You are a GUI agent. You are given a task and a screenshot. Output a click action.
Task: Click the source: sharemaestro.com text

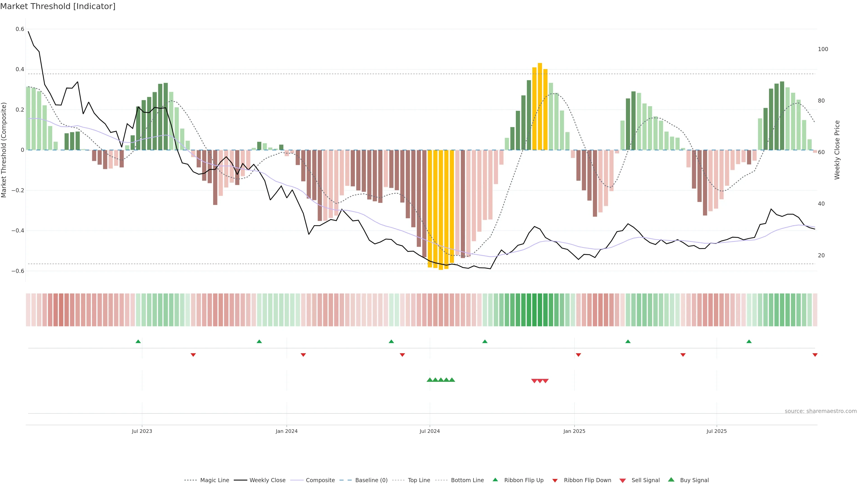[821, 411]
